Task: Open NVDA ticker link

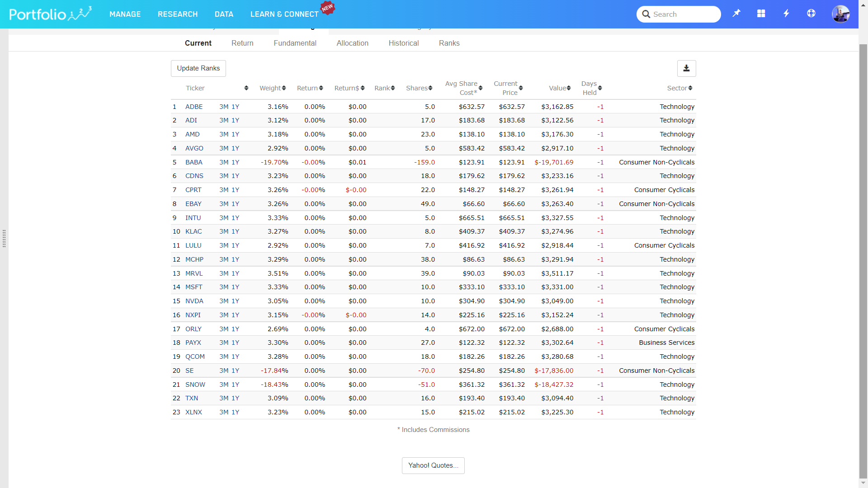Action: coord(194,301)
